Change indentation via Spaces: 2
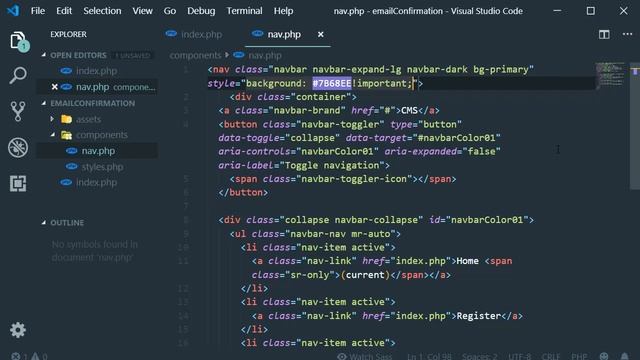The height and width of the screenshot is (360, 640). point(480,356)
